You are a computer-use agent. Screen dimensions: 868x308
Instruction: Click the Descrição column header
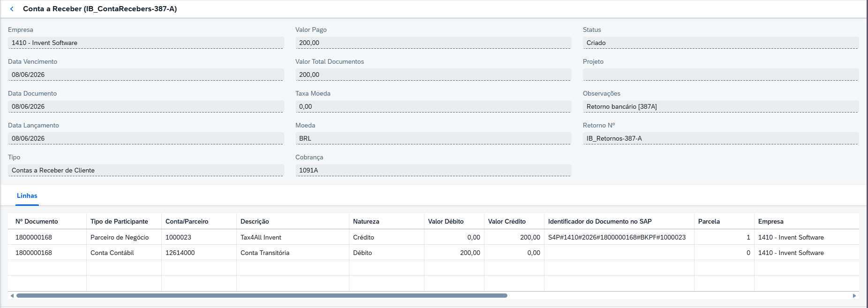coord(293,221)
